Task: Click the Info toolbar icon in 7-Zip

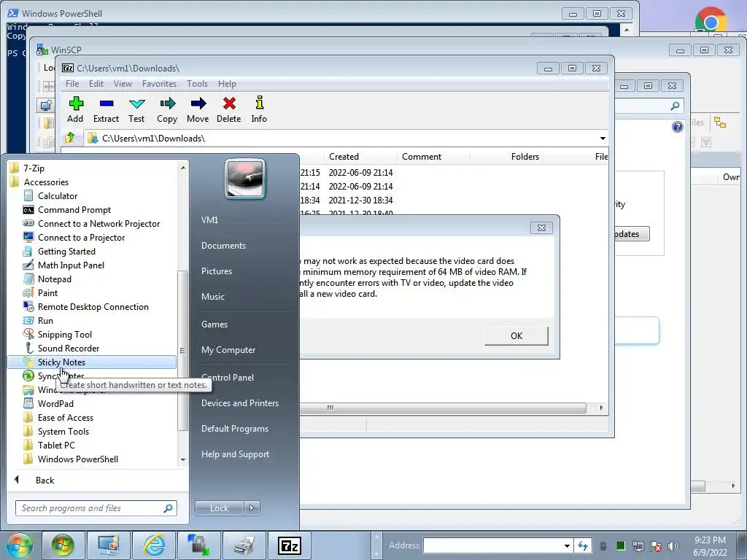Action: point(259,109)
